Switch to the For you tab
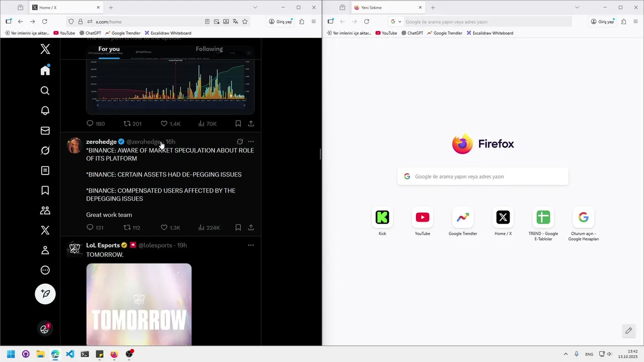644x362 pixels. pyautogui.click(x=109, y=49)
